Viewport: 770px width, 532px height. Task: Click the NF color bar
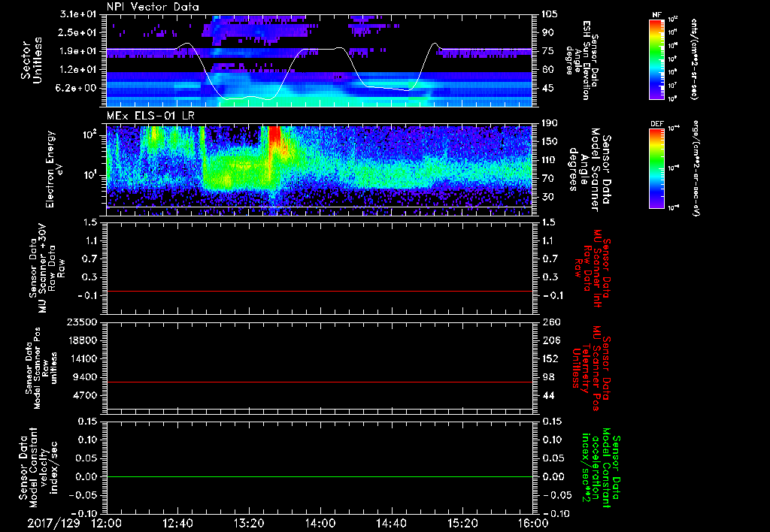(x=656, y=59)
